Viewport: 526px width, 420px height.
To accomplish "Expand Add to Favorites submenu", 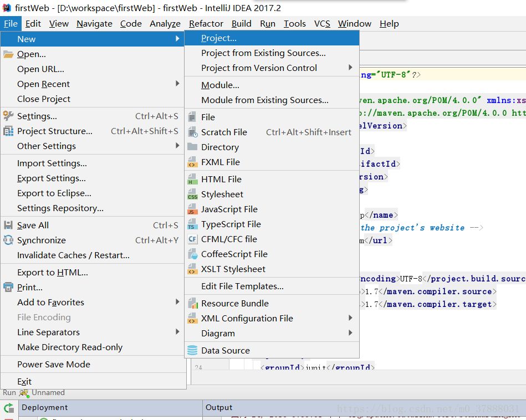I will [177, 301].
